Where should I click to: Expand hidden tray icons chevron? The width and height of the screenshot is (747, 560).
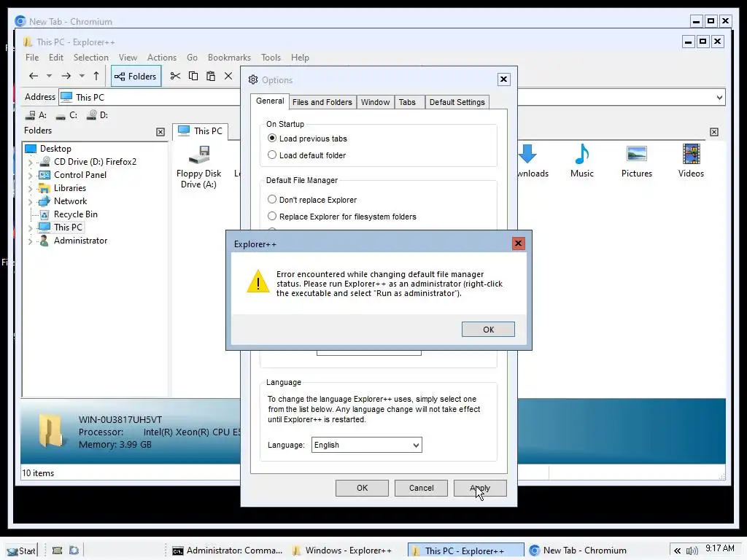(677, 551)
